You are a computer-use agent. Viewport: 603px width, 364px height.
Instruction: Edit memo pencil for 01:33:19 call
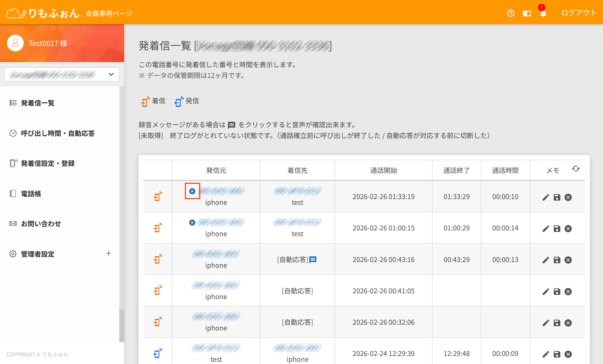pyautogui.click(x=546, y=197)
